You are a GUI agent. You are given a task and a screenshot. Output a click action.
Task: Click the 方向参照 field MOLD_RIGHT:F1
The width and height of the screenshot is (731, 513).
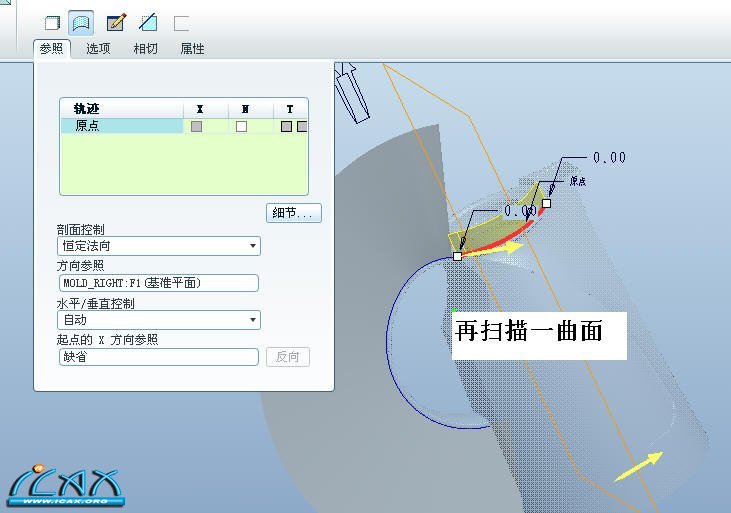point(159,283)
